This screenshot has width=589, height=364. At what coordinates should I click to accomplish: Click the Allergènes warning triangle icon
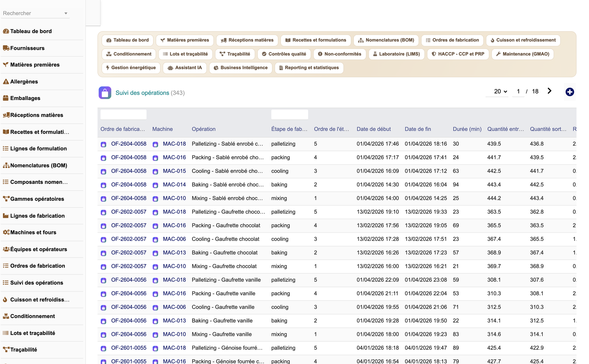click(x=6, y=82)
